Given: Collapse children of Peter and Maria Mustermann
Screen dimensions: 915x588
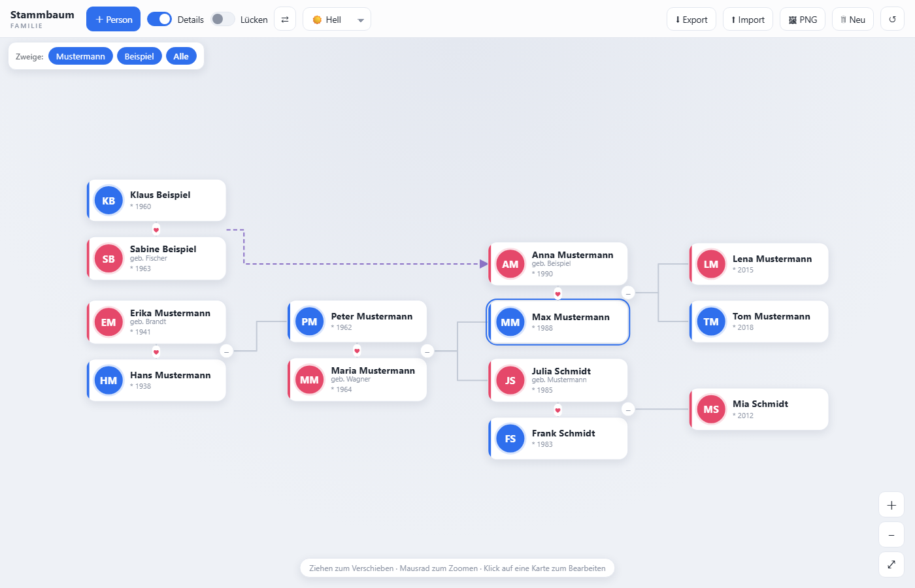Looking at the screenshot, I should coord(427,351).
